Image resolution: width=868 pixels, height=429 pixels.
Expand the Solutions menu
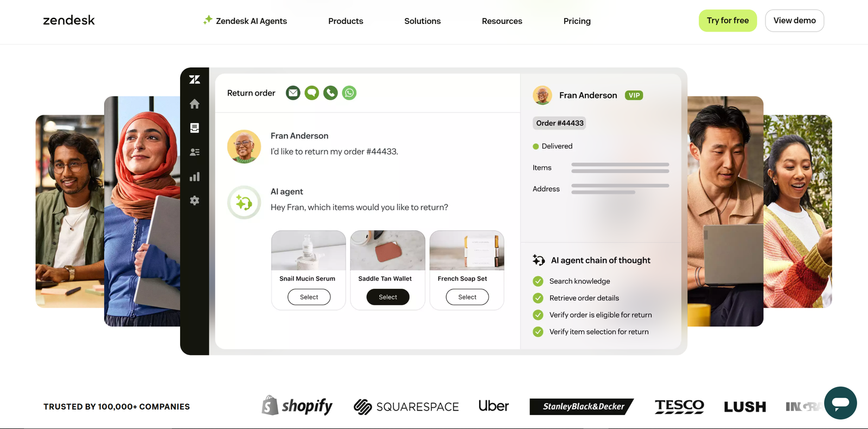click(x=423, y=21)
